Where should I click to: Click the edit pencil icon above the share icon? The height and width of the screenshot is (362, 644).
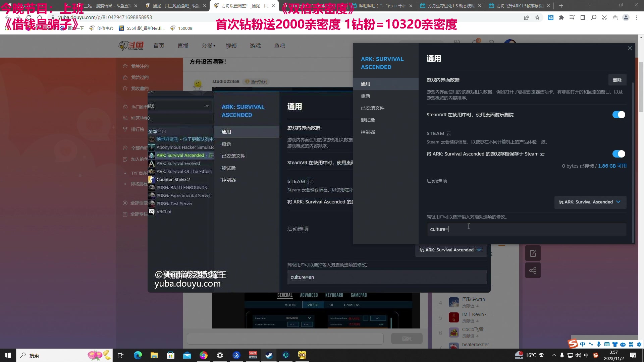click(x=533, y=253)
